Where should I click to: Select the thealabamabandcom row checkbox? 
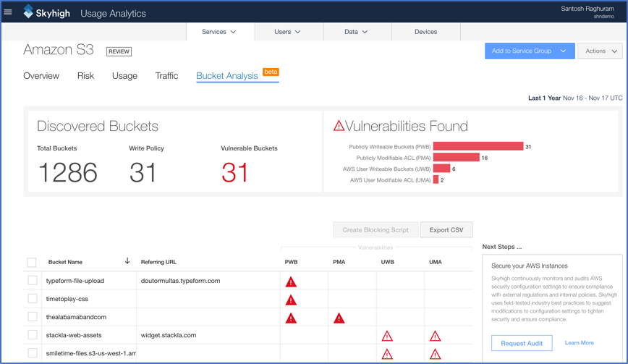coord(33,316)
